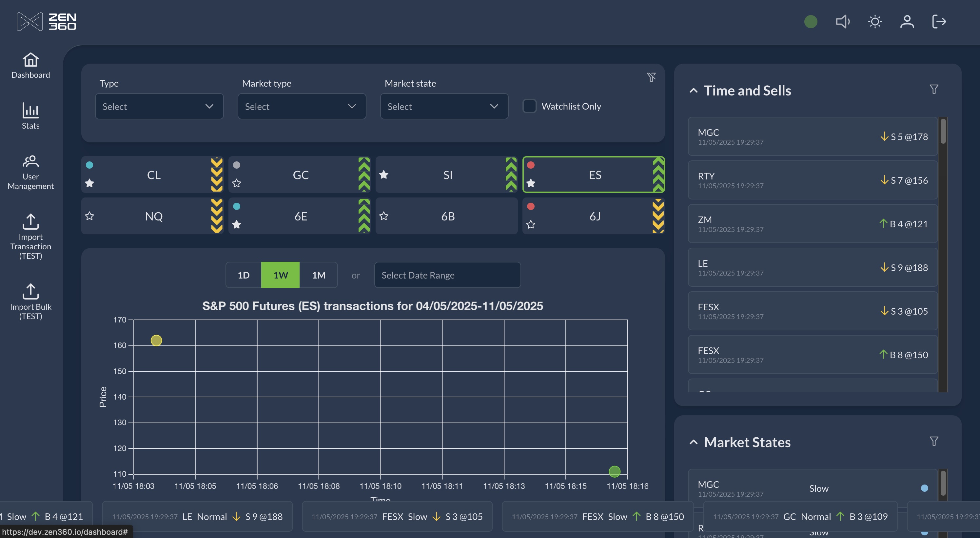980x538 pixels.
Task: Open Import Bulk (TEST) from sidebar
Action: point(30,301)
